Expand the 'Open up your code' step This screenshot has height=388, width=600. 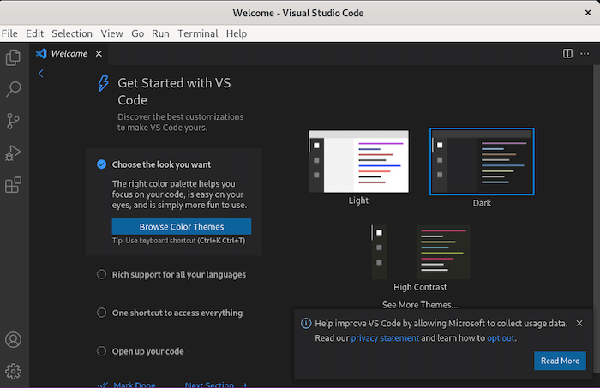(148, 351)
